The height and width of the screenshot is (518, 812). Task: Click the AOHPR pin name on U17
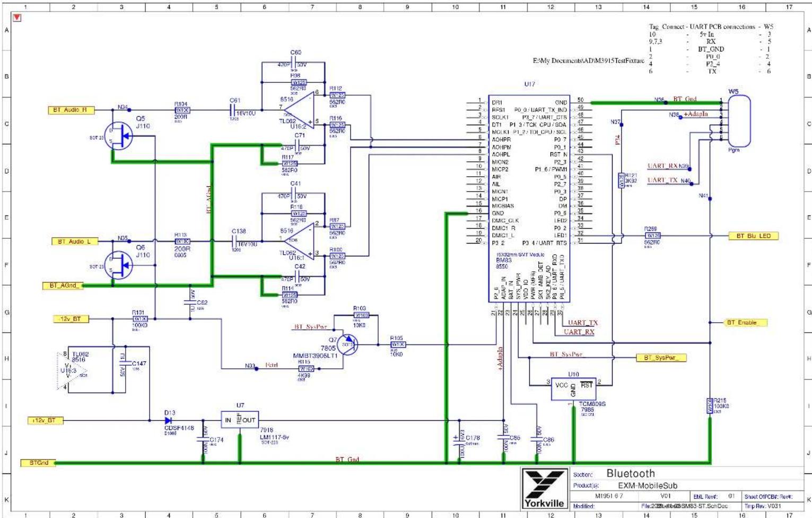pyautogui.click(x=501, y=140)
